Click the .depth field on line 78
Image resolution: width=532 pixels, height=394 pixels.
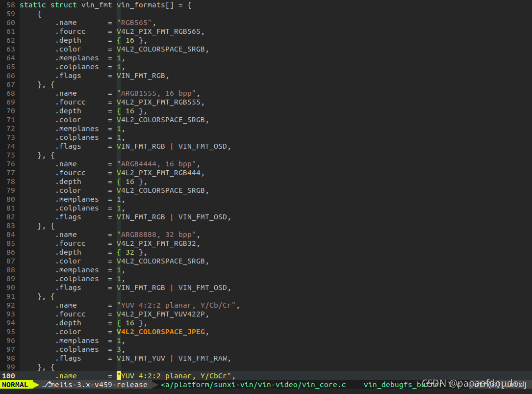tap(68, 182)
